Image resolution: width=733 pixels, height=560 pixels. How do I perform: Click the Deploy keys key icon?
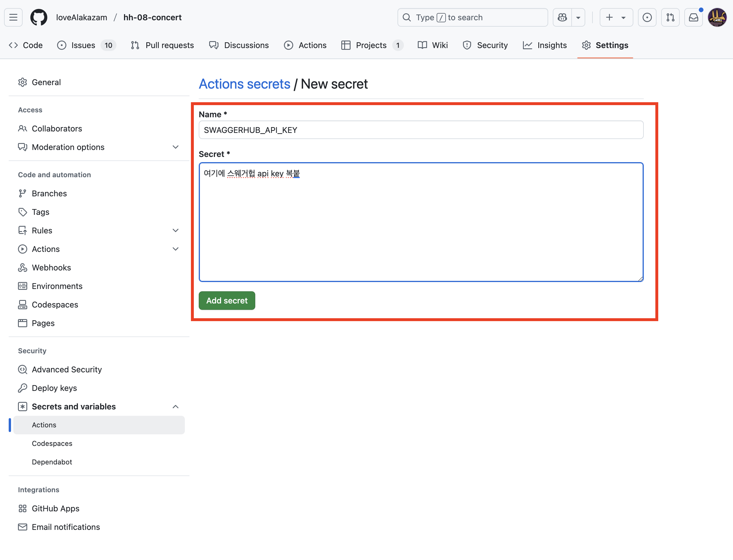coord(23,388)
